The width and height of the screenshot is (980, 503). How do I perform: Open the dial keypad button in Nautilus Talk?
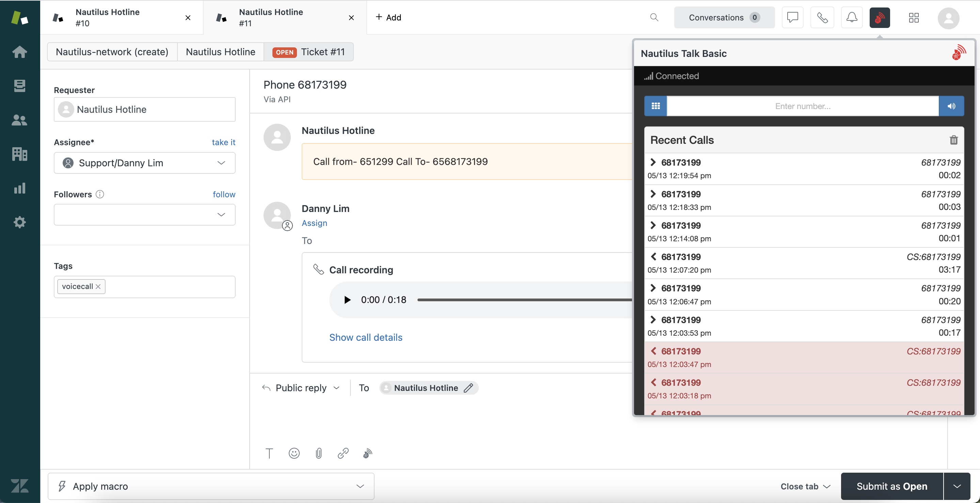coord(655,106)
